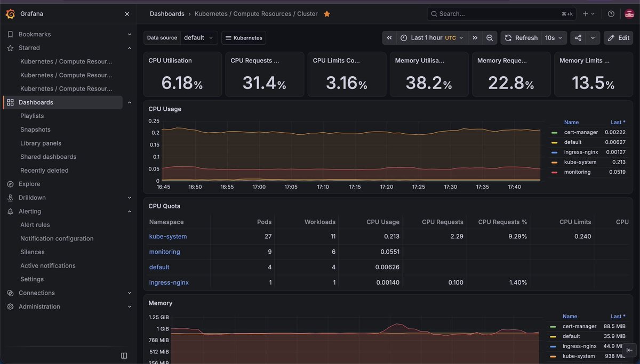Sort CPU Usage legend by Last column
The height and width of the screenshot is (364, 640).
pos(618,122)
